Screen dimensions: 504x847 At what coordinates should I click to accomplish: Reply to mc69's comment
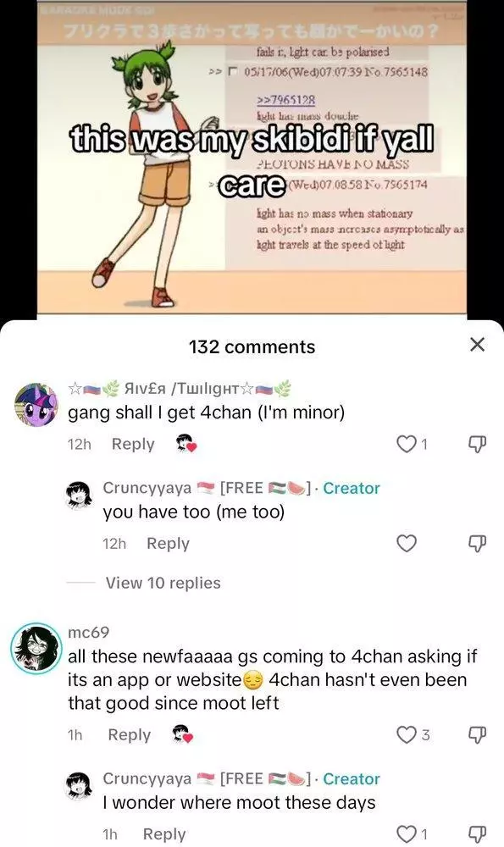click(129, 734)
